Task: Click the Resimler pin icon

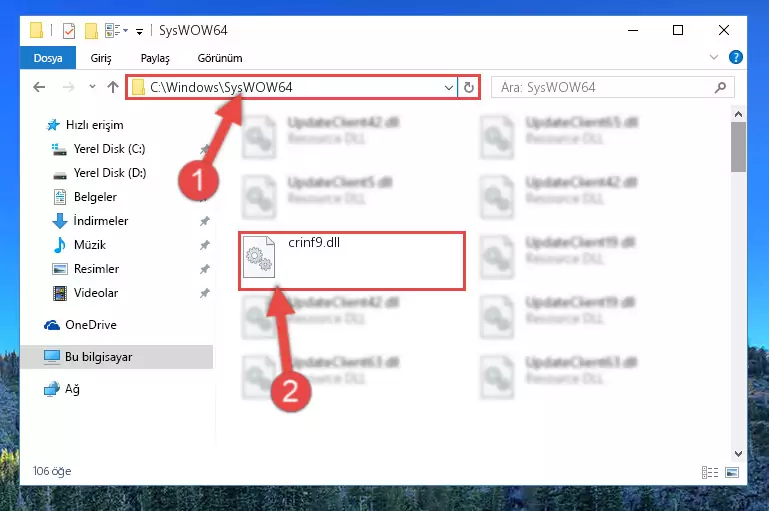Action: 205,269
